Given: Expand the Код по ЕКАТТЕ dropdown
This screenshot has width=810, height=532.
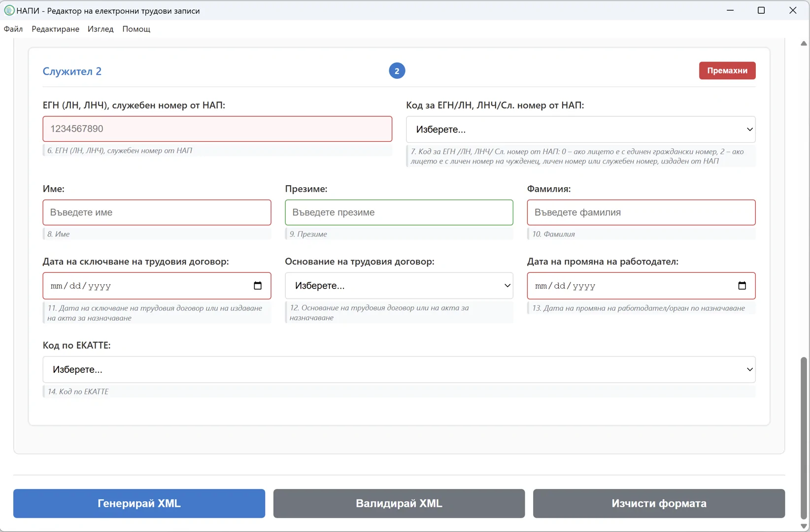Looking at the screenshot, I should (x=399, y=369).
